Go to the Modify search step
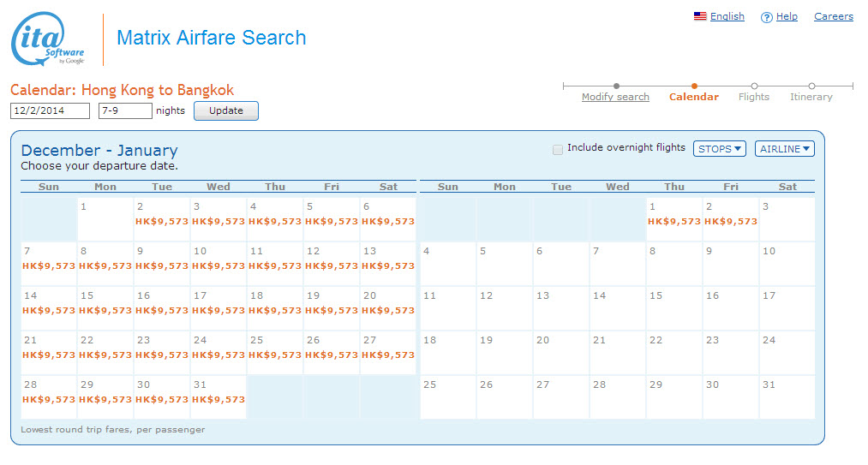 tap(615, 97)
